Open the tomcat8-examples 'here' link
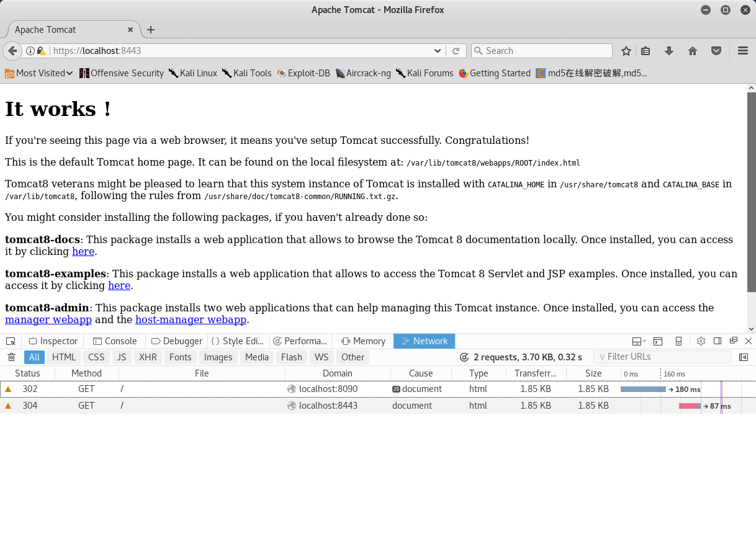756x539 pixels. [119, 285]
